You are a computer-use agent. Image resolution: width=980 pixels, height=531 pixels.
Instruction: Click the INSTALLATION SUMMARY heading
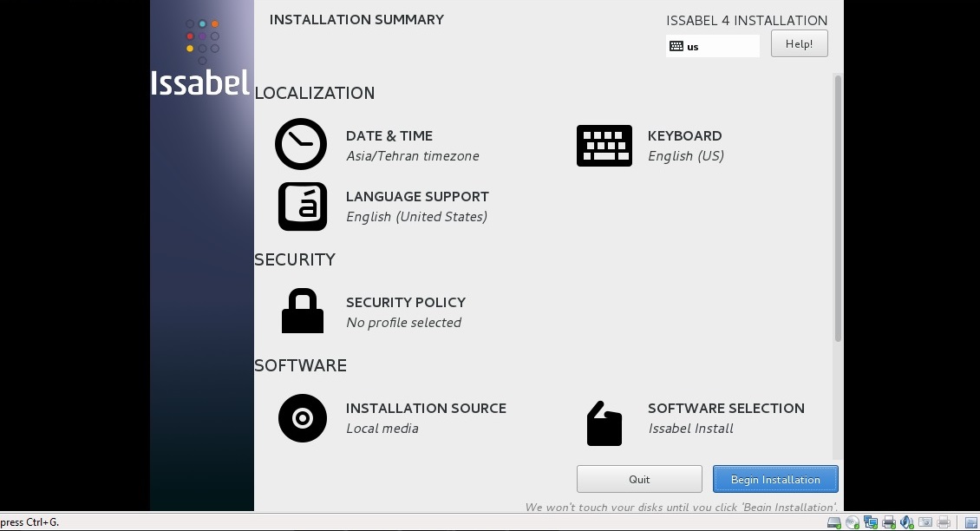(356, 19)
